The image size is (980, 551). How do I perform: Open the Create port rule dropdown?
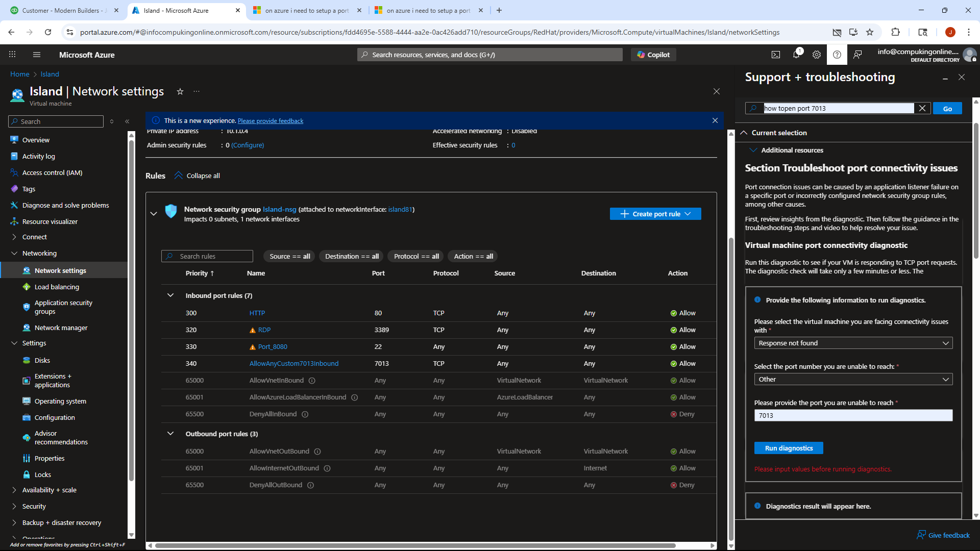click(x=655, y=214)
